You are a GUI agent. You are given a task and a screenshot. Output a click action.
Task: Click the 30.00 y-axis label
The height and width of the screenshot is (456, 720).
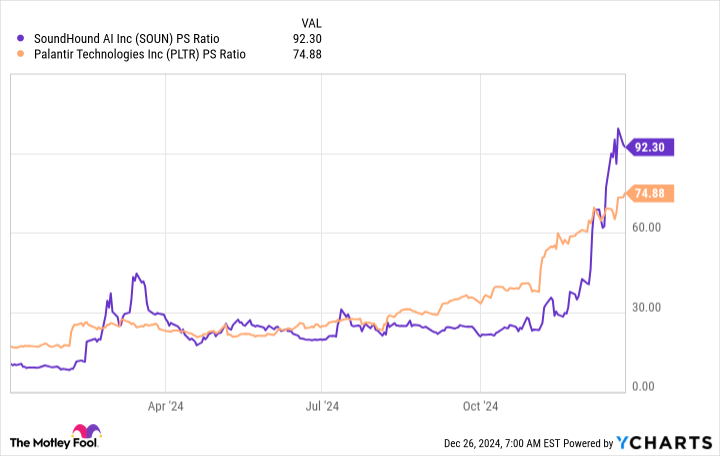point(646,307)
